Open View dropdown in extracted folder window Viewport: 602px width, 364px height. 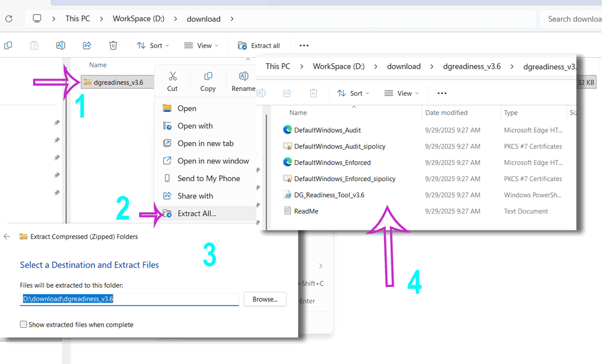(402, 93)
